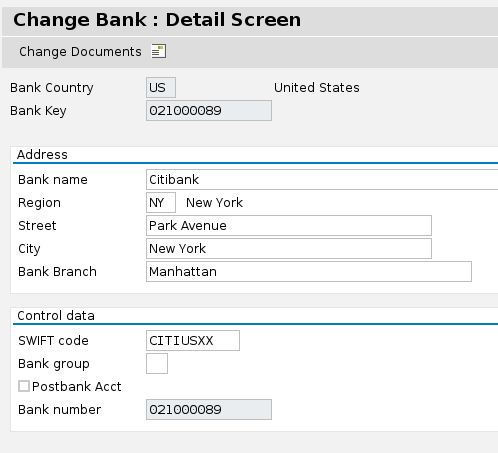This screenshot has height=453, width=498.
Task: Click the Control data section header
Action: (x=56, y=316)
